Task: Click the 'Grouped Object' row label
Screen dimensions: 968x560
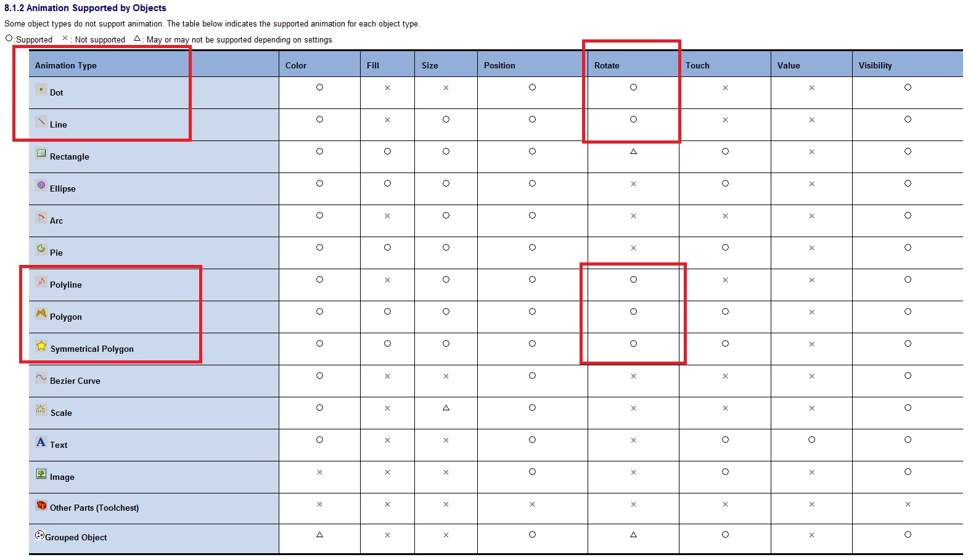Action: click(x=76, y=537)
